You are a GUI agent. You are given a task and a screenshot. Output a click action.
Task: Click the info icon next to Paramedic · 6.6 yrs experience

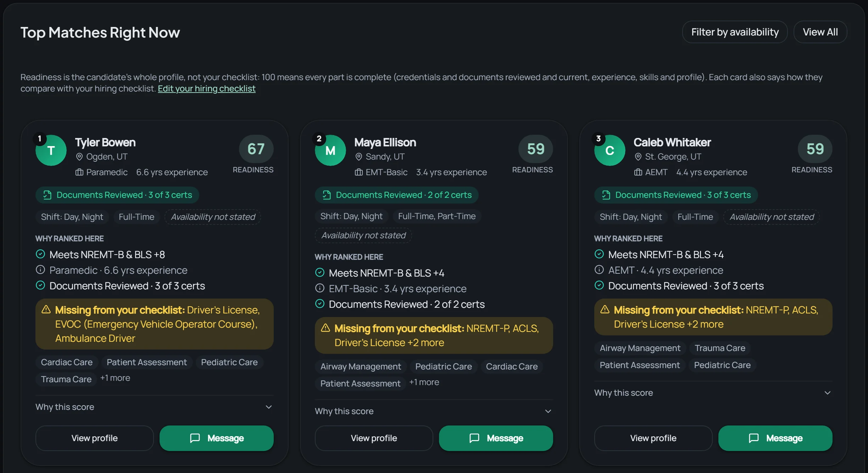[40, 270]
